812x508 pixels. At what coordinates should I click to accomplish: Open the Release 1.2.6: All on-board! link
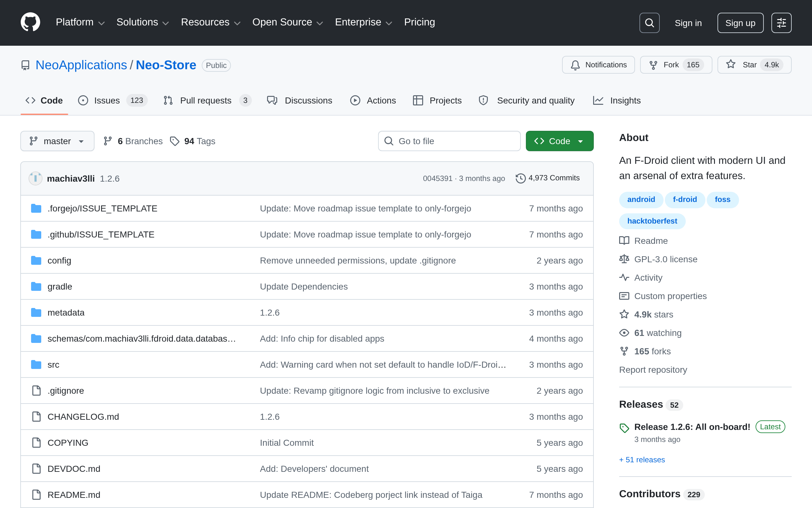[x=692, y=427]
